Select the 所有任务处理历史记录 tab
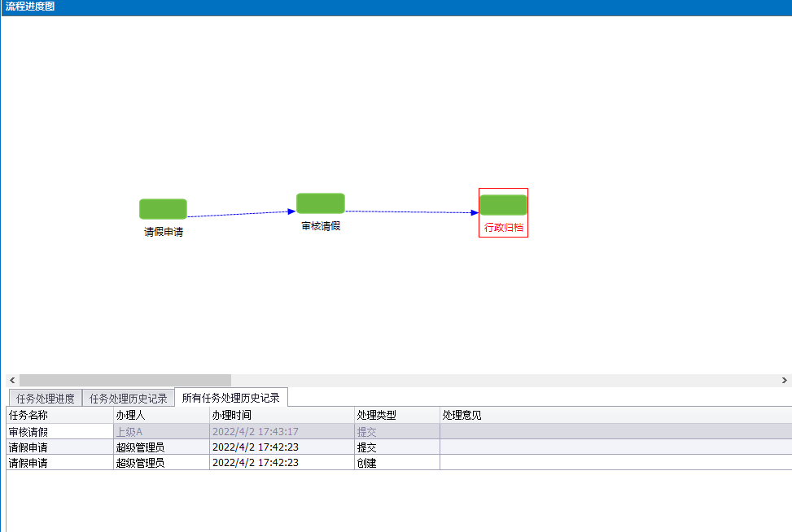 pyautogui.click(x=230, y=398)
